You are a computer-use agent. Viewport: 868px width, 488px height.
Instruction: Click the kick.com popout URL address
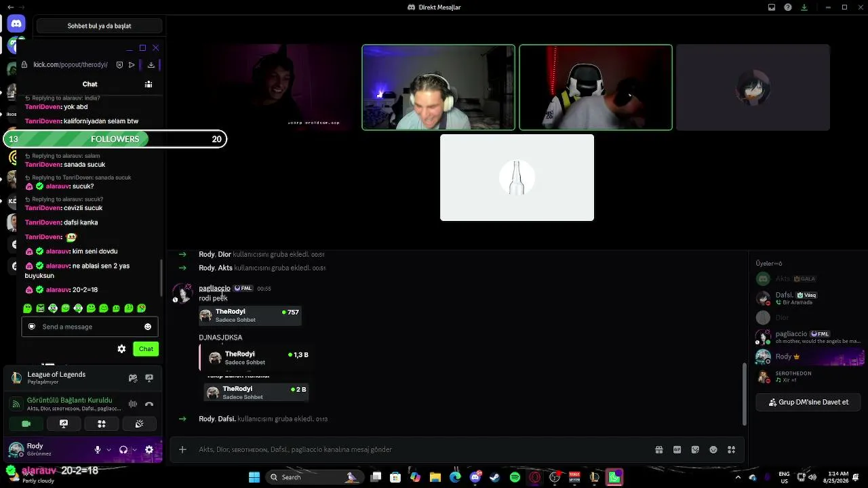pos(71,64)
